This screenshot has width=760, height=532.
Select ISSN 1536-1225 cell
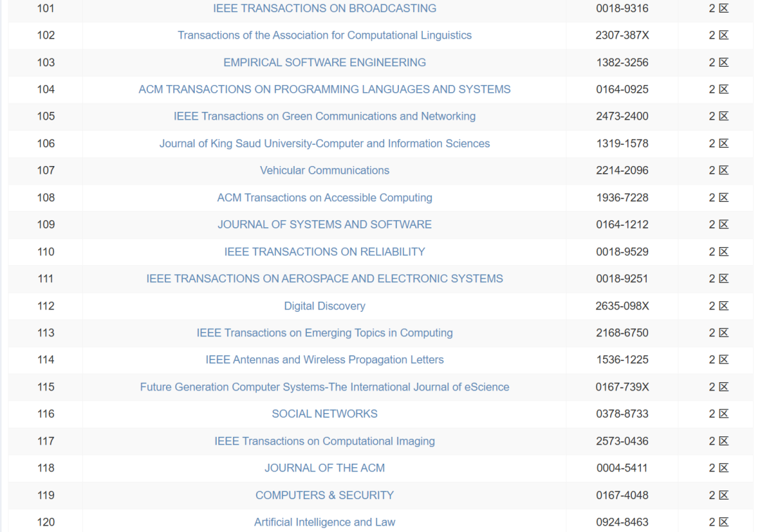tap(622, 360)
